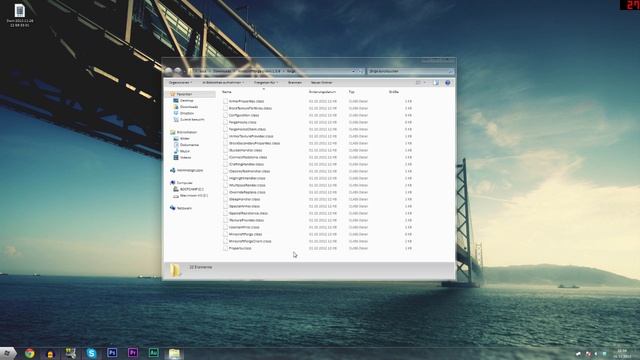Select the BlockTextureParticles.class file
Viewport: 640px width, 360px height.
pos(250,108)
